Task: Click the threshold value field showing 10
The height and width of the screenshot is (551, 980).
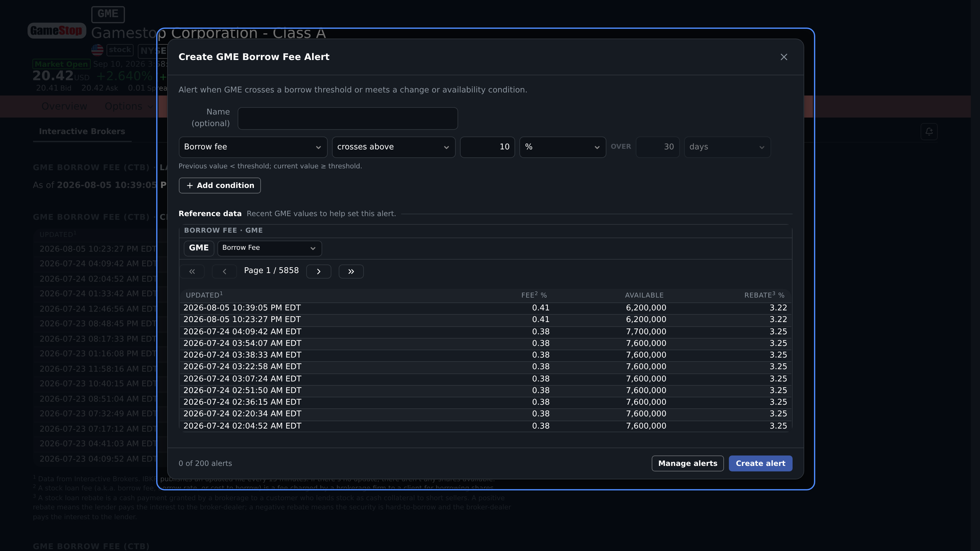Action: pyautogui.click(x=487, y=147)
